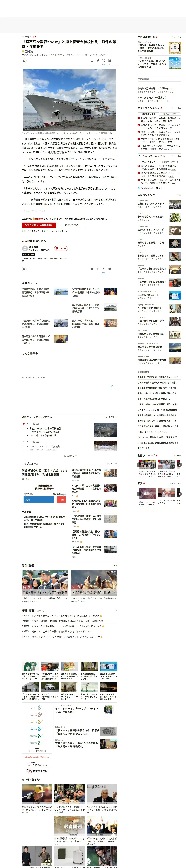
Task: Click 朝日新聞 breadcrumb link
Action: click(25, 37)
